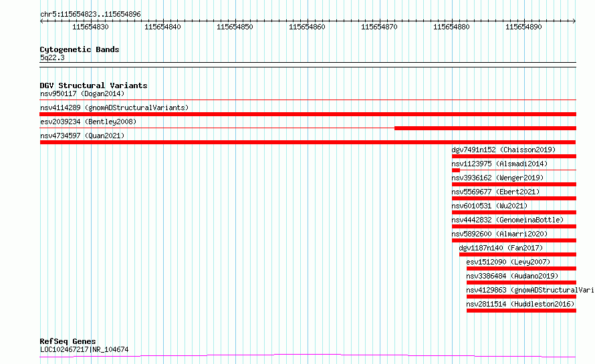Select nsv1123975 (Alsmadi2014) label
The height and width of the screenshot is (364, 595).
(x=499, y=164)
